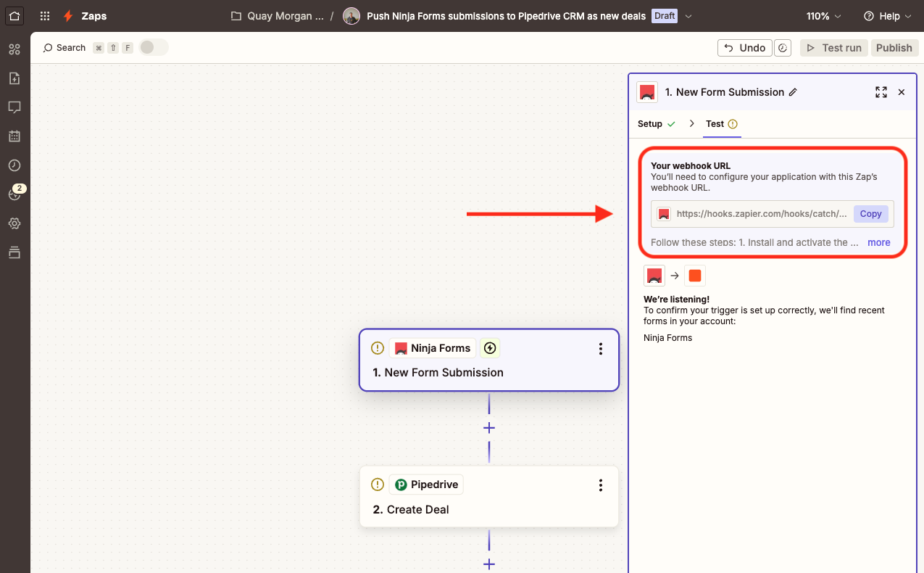Click the warning icon on Test tab
Viewport: 924px width, 573px height.
point(733,124)
